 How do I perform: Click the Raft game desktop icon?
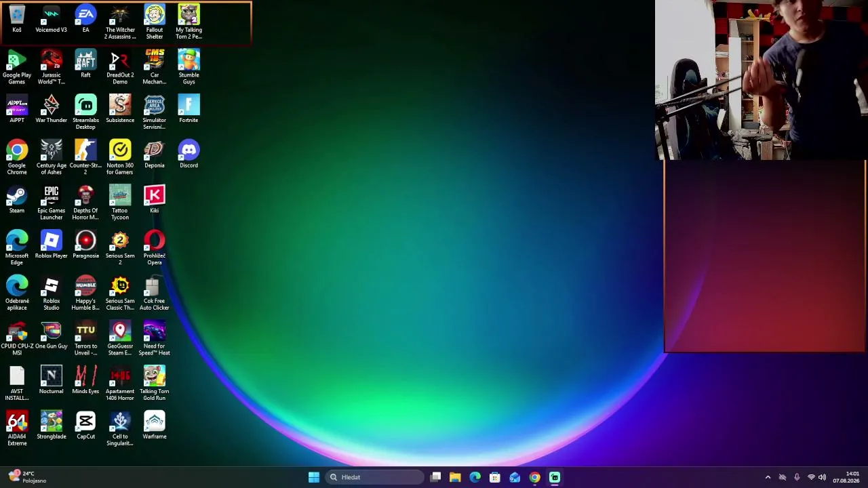click(85, 64)
